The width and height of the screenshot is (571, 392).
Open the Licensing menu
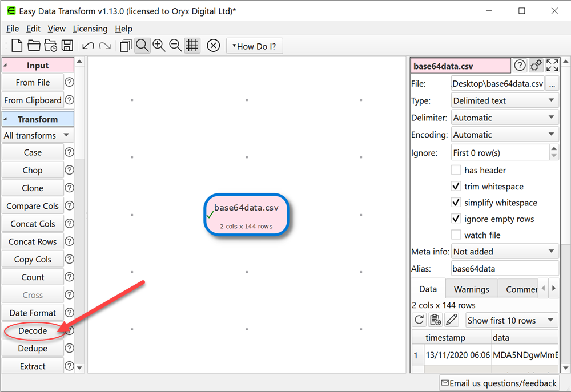click(x=90, y=29)
